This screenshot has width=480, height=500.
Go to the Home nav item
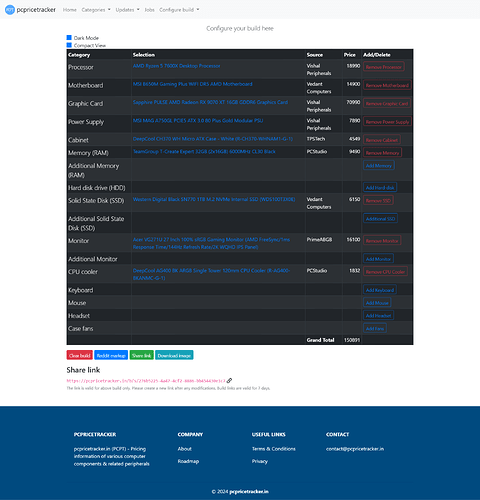coord(70,10)
